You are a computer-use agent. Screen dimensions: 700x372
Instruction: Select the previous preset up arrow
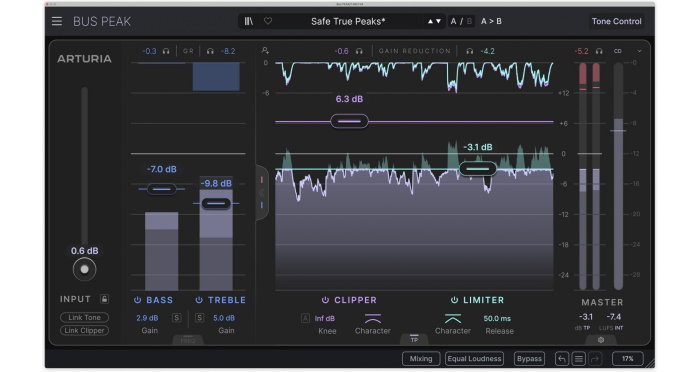pyautogui.click(x=430, y=21)
